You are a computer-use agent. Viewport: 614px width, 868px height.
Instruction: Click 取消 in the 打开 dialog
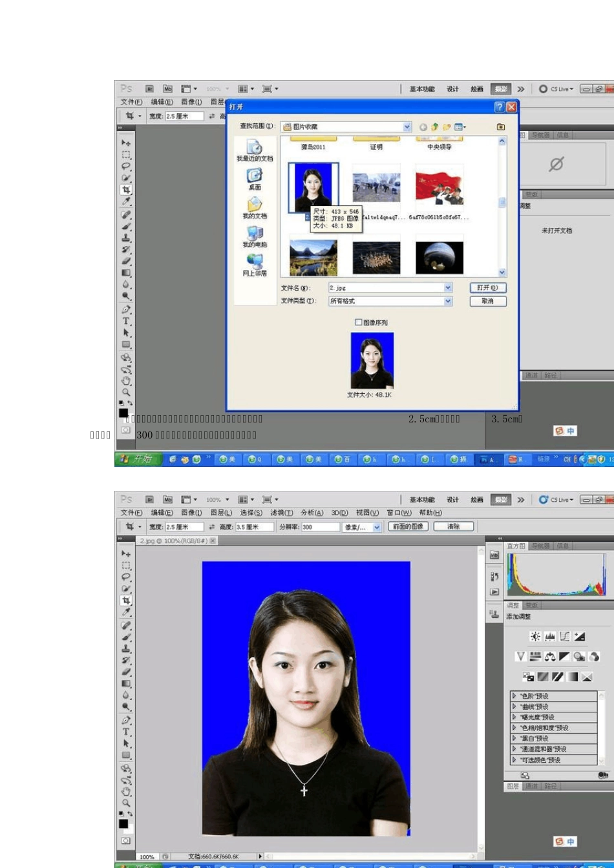point(488,301)
